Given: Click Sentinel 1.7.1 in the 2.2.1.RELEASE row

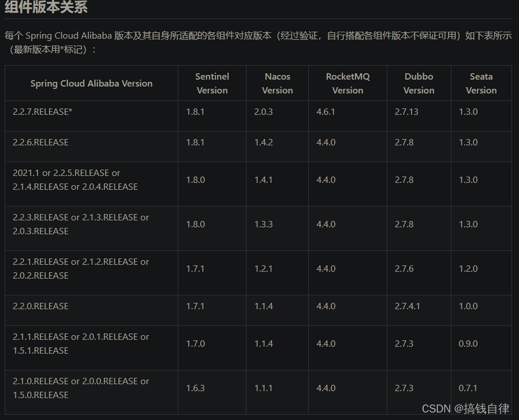Looking at the screenshot, I should 195,268.
